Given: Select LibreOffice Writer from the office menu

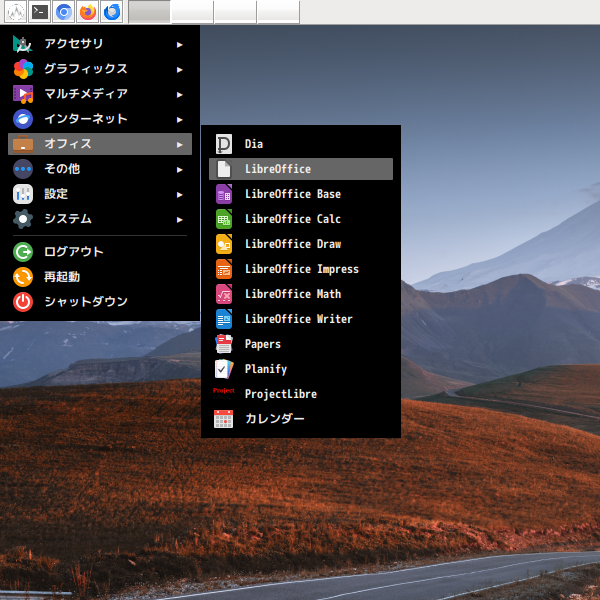Looking at the screenshot, I should 298,319.
